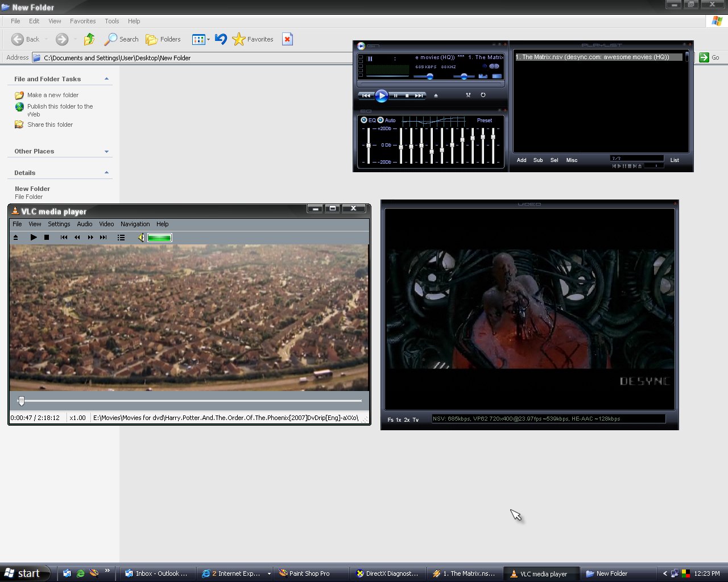728x582 pixels.
Task: Open the Tools menu in Explorer
Action: (111, 21)
